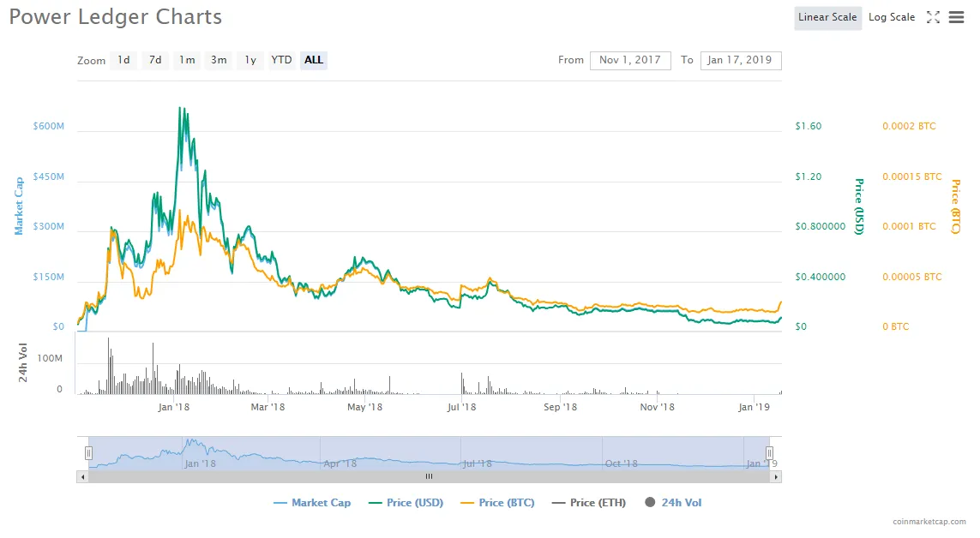
Task: Set zoom to 3m
Action: (219, 60)
